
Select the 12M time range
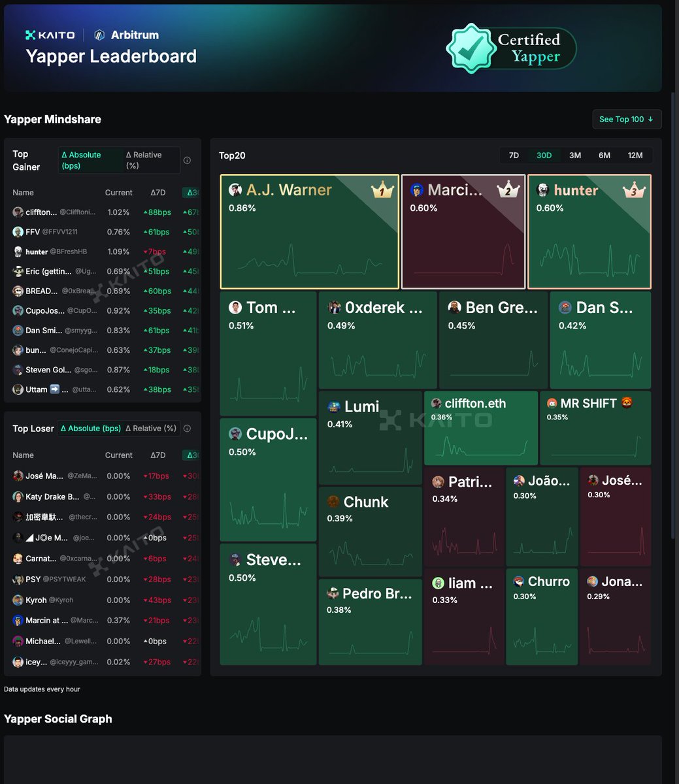pos(635,155)
